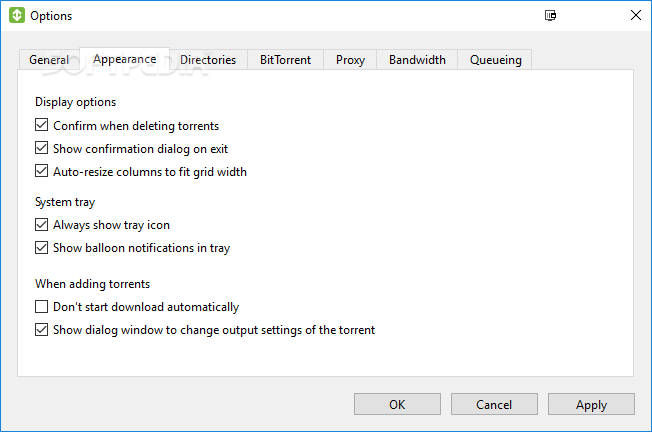Open the Queueing tab
The width and height of the screenshot is (652, 432).
point(495,60)
